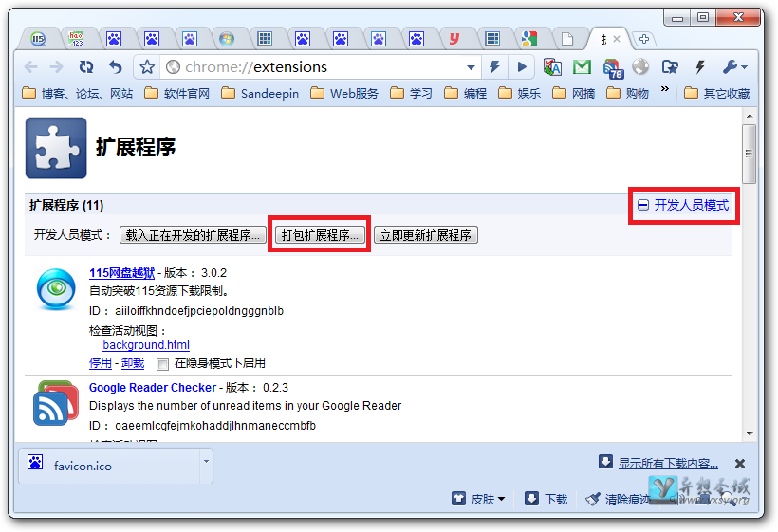Open the 皮肤 skin dropdown
Image resolution: width=778 pixels, height=532 pixels.
[x=480, y=499]
